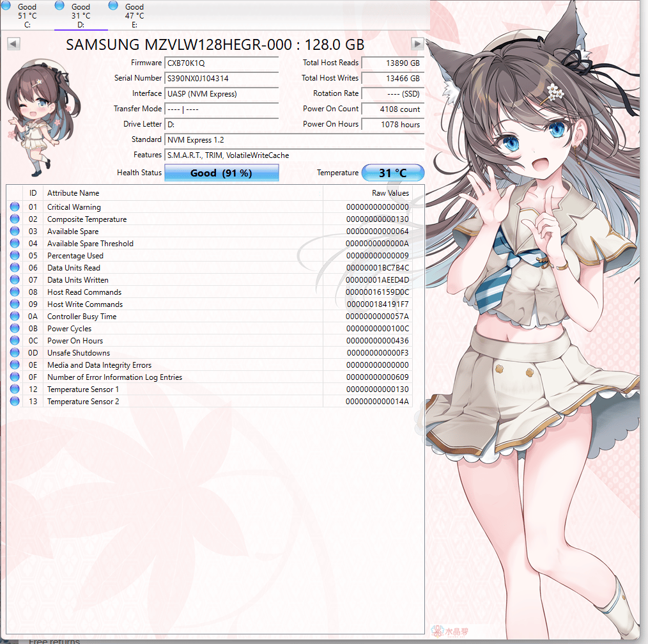Select the Data Units Written attribute name
648x644 pixels.
tap(78, 280)
